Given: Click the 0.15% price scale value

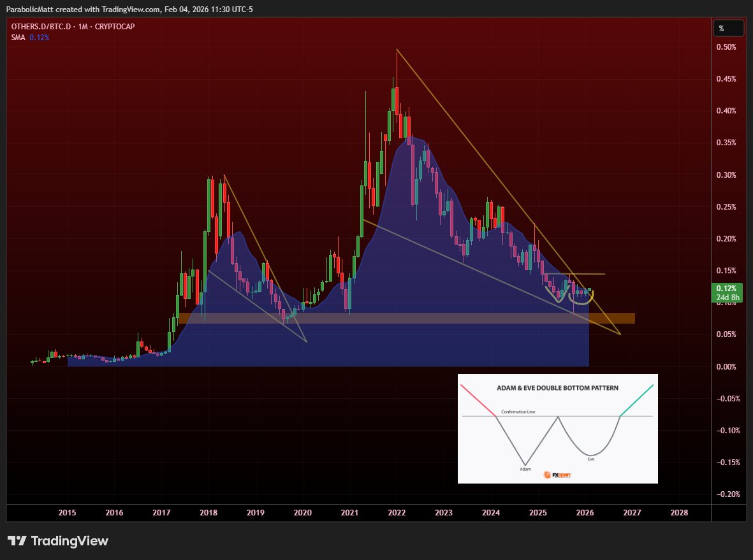Looking at the screenshot, I should tap(726, 271).
